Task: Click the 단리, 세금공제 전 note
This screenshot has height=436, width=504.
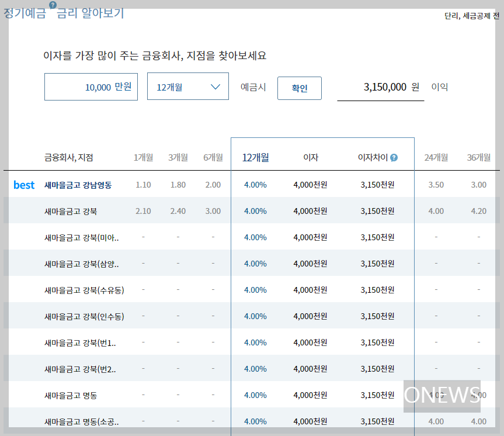Action: tap(472, 16)
